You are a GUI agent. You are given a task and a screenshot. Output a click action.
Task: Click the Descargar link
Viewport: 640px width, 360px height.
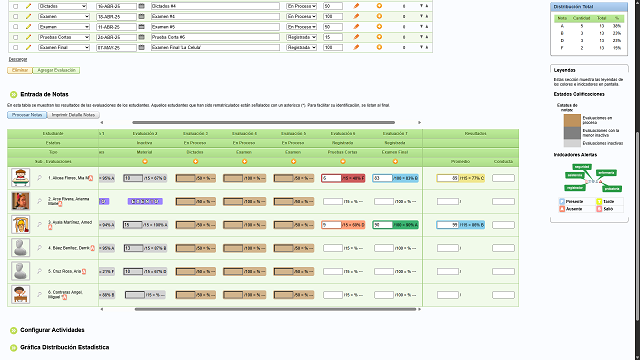tap(18, 60)
